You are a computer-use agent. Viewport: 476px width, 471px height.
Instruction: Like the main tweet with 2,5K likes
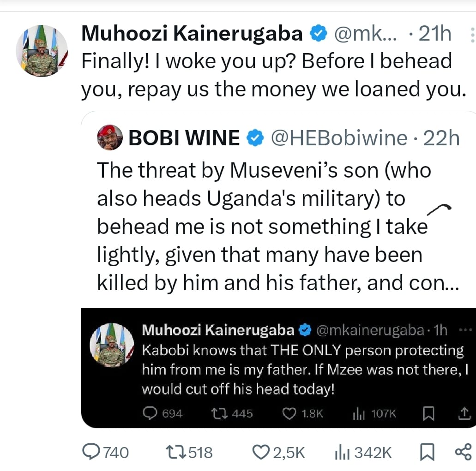pyautogui.click(x=262, y=452)
